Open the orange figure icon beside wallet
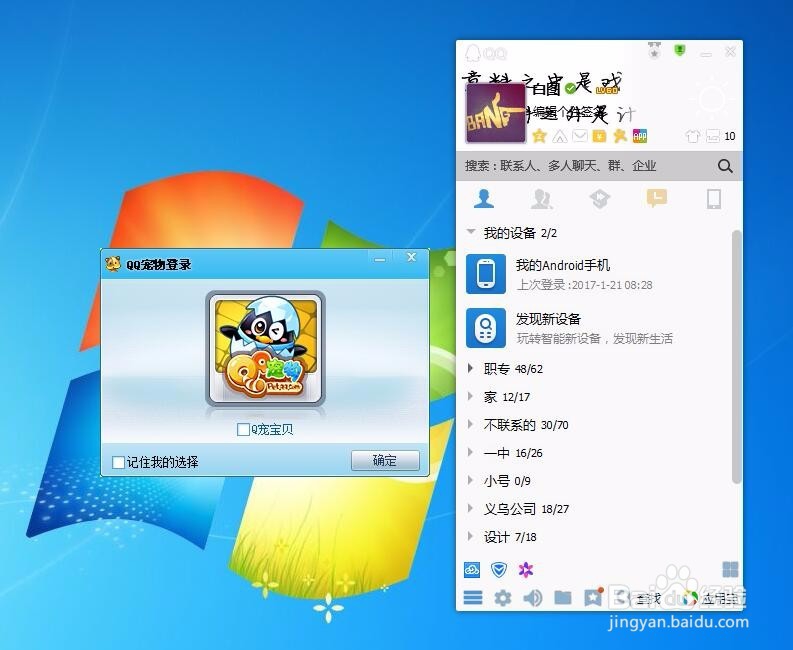The height and width of the screenshot is (650, 793). pyautogui.click(x=620, y=136)
